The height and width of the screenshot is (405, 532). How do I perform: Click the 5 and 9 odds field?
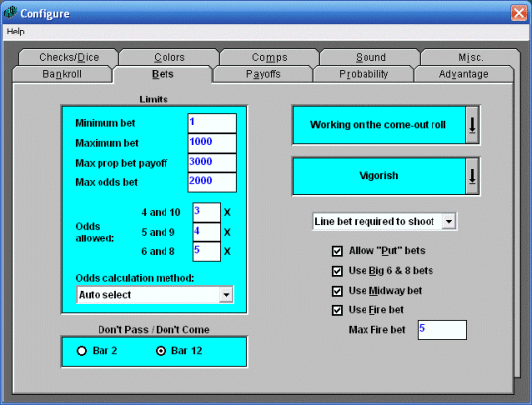pos(207,232)
